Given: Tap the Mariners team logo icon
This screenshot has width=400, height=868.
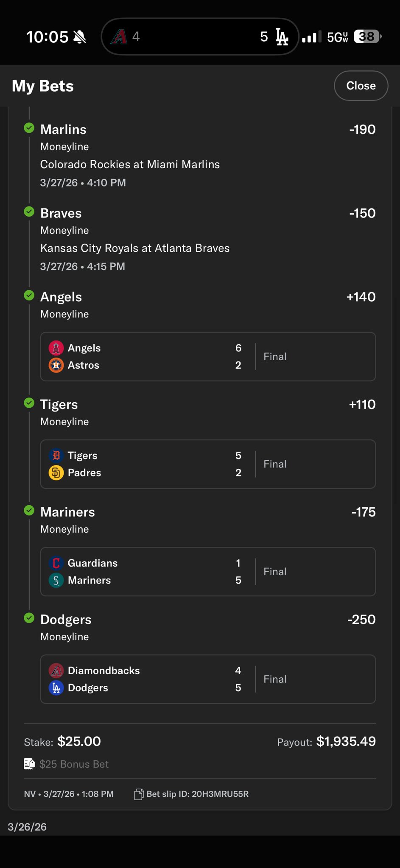Looking at the screenshot, I should 56,580.
